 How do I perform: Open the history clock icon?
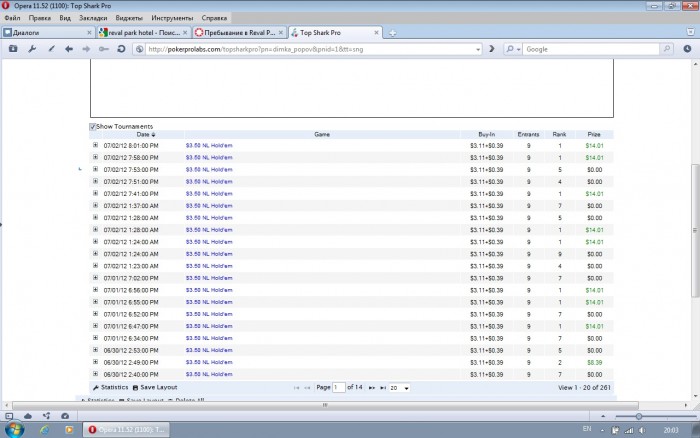[x=687, y=49]
